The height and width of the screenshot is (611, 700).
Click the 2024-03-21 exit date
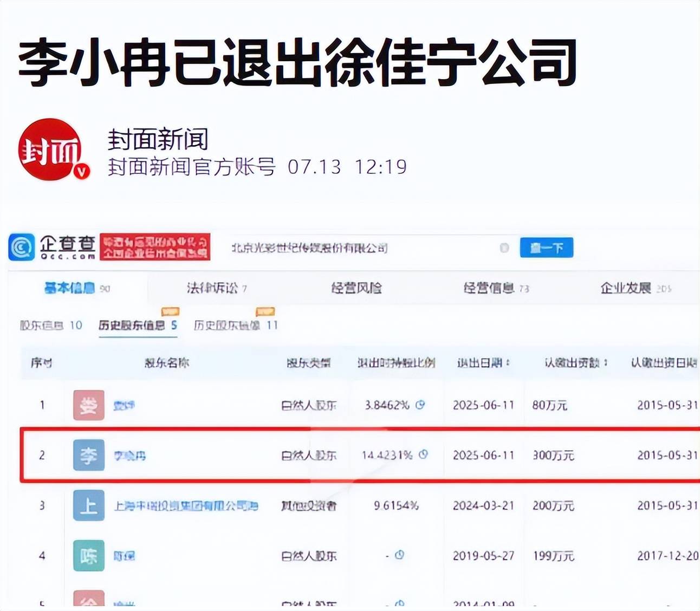[483, 505]
